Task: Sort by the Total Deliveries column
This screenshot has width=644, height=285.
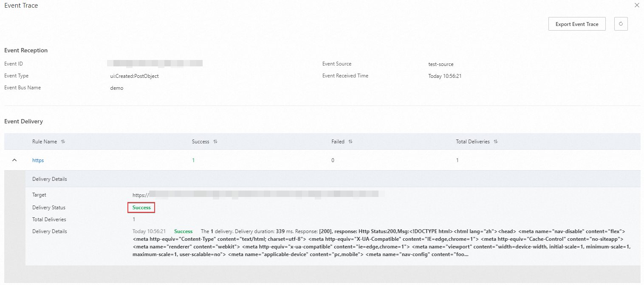Action: (x=496, y=142)
